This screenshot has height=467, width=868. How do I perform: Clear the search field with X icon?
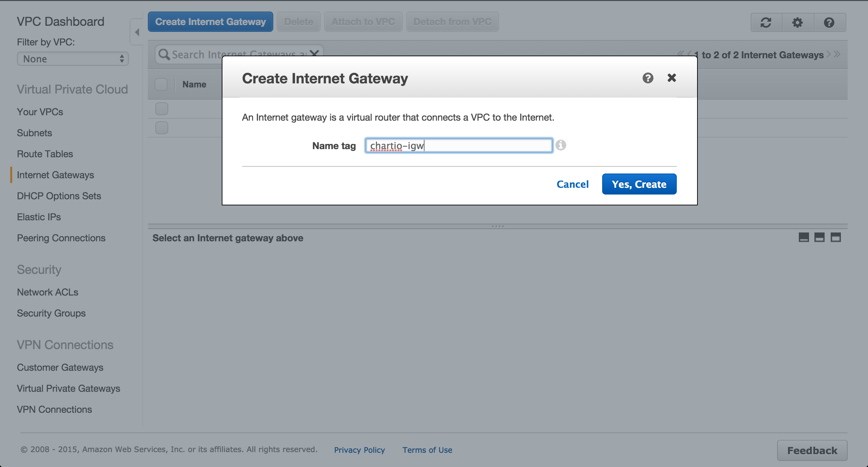tap(315, 54)
